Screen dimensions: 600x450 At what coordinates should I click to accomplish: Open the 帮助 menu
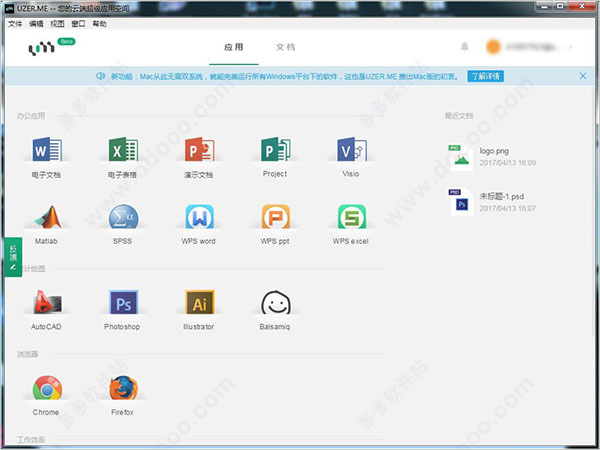click(x=99, y=24)
